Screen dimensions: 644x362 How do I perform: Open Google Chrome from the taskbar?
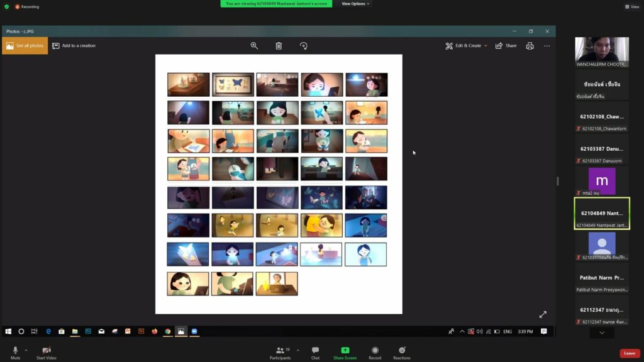pyautogui.click(x=168, y=331)
